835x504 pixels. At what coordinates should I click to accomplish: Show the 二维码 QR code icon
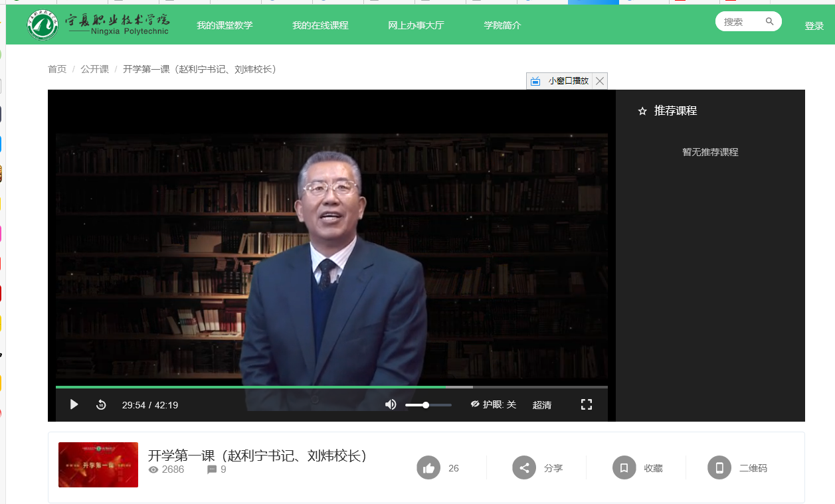pyautogui.click(x=719, y=467)
